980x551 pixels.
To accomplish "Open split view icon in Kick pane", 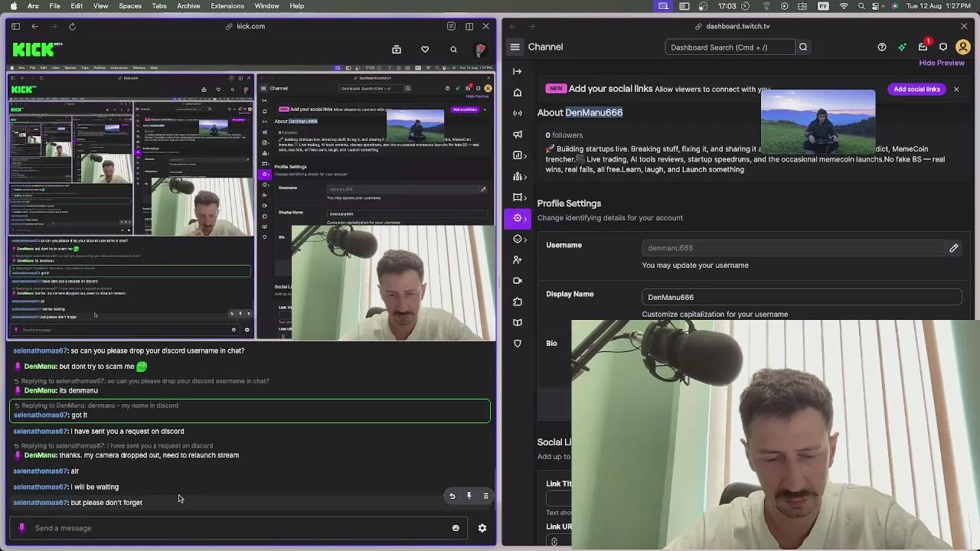I will [x=469, y=26].
